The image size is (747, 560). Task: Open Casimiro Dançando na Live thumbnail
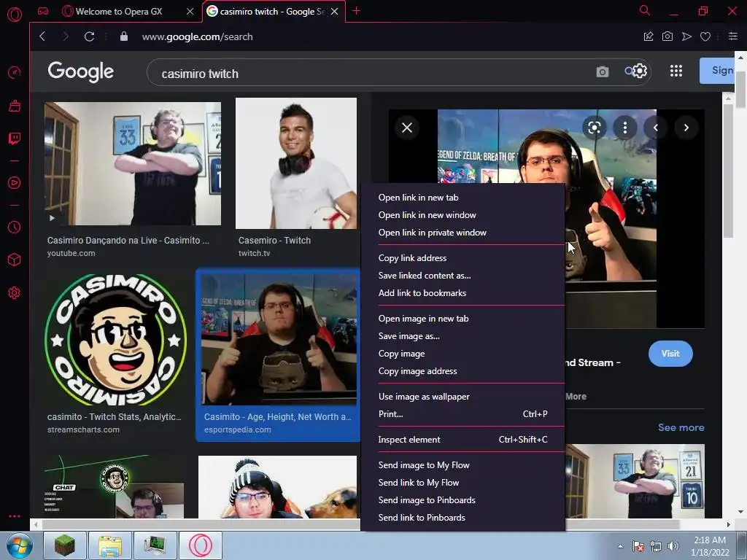click(133, 163)
